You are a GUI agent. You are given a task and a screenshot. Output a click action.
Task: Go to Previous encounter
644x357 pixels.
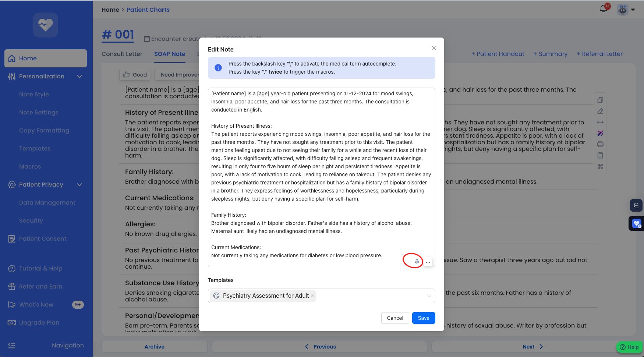(320, 347)
